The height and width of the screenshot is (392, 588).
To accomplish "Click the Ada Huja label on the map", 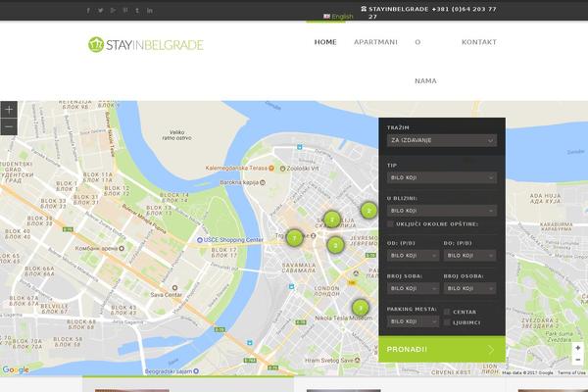I will 545,198.
